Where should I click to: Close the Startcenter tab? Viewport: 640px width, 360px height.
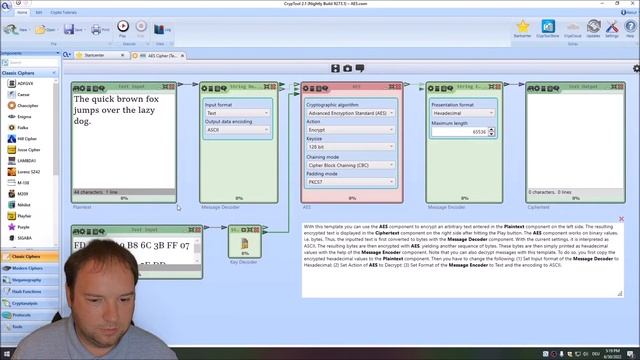coord(122,55)
